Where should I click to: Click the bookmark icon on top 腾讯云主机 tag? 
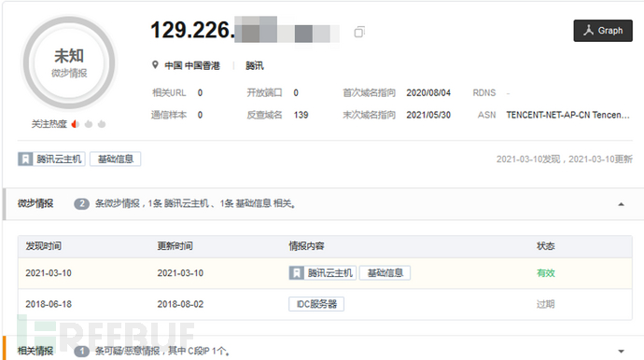(25, 159)
